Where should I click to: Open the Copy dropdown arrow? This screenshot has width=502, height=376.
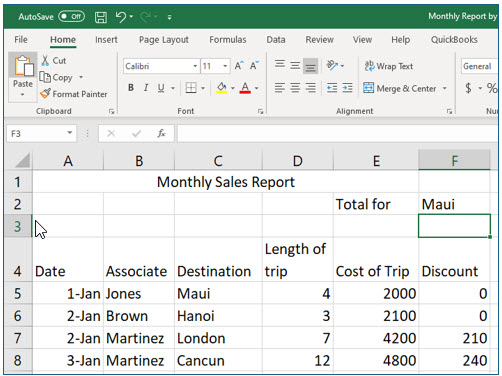(81, 77)
